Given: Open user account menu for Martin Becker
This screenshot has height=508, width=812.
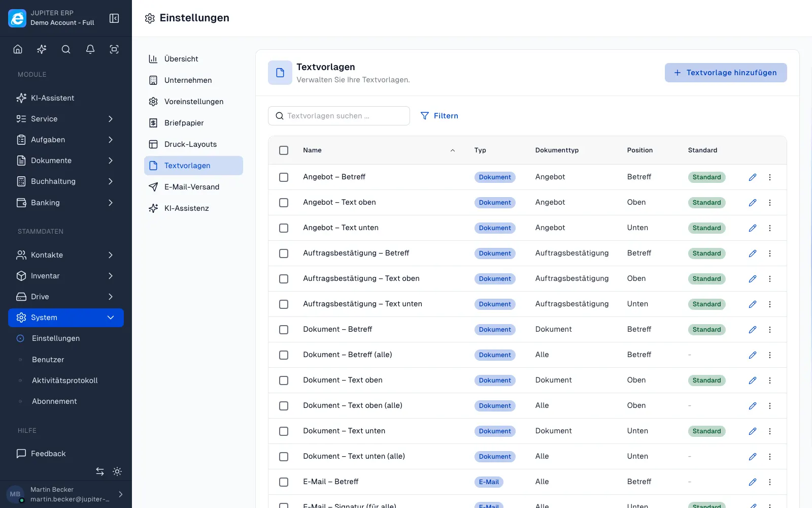Looking at the screenshot, I should pyautogui.click(x=66, y=494).
